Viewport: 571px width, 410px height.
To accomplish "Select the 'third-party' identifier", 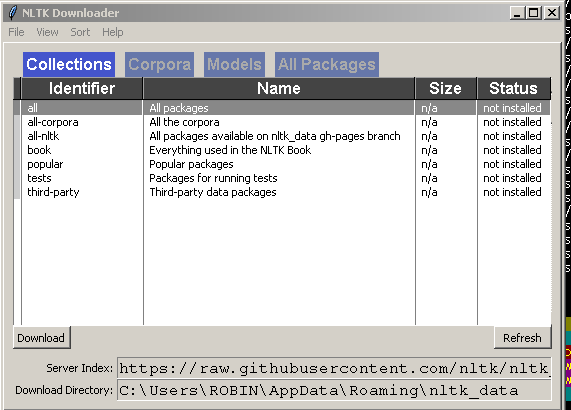I will click(53, 192).
